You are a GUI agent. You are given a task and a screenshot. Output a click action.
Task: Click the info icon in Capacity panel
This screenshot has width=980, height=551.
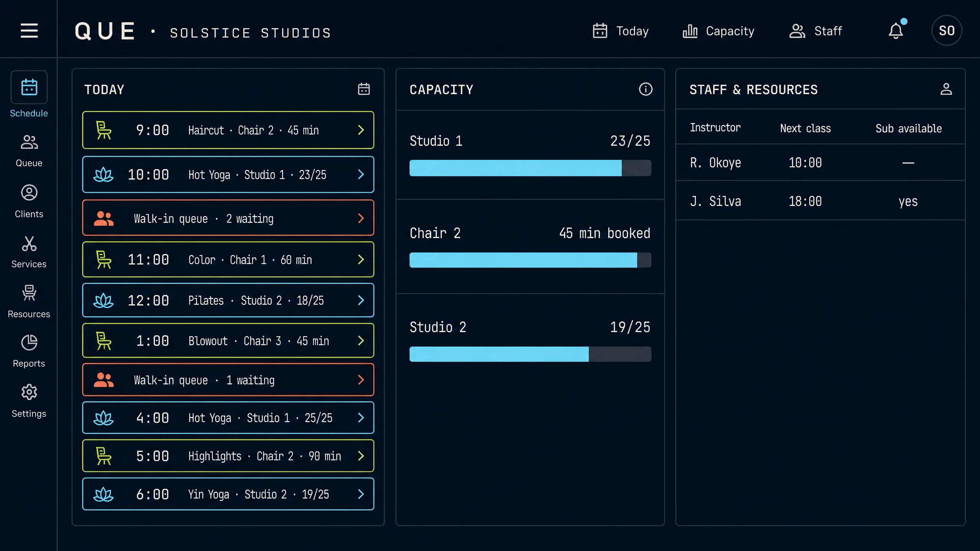coord(646,89)
